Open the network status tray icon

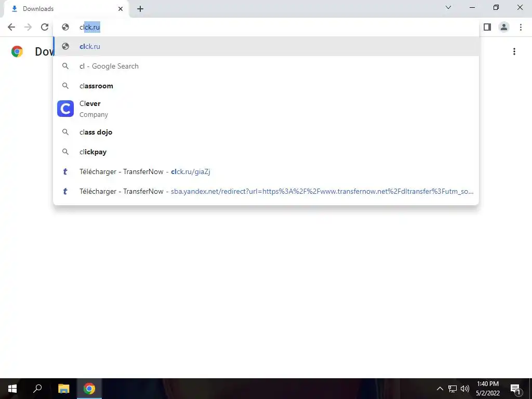[453, 389]
